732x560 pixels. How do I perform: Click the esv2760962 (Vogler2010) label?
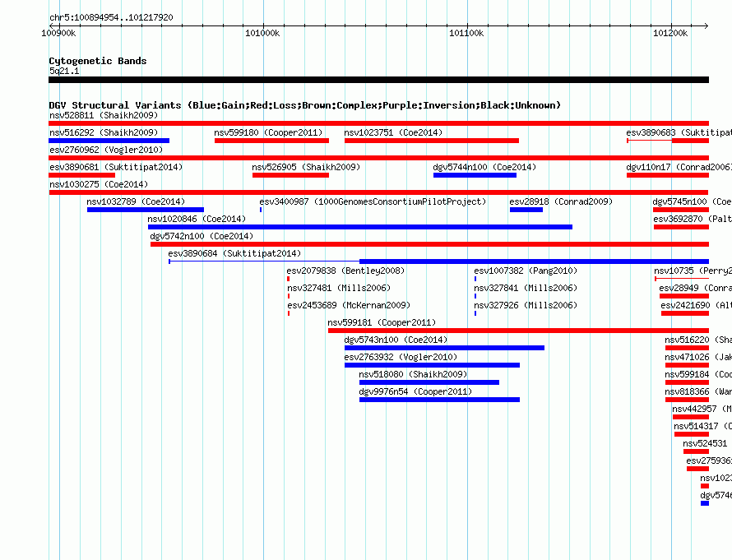point(106,150)
